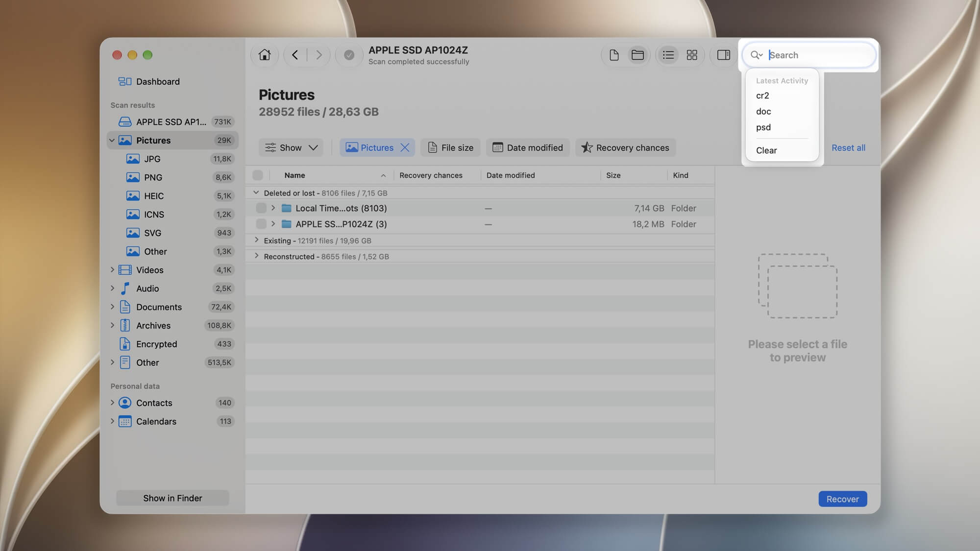980x551 pixels.
Task: Expand the Existing files group
Action: click(x=256, y=240)
